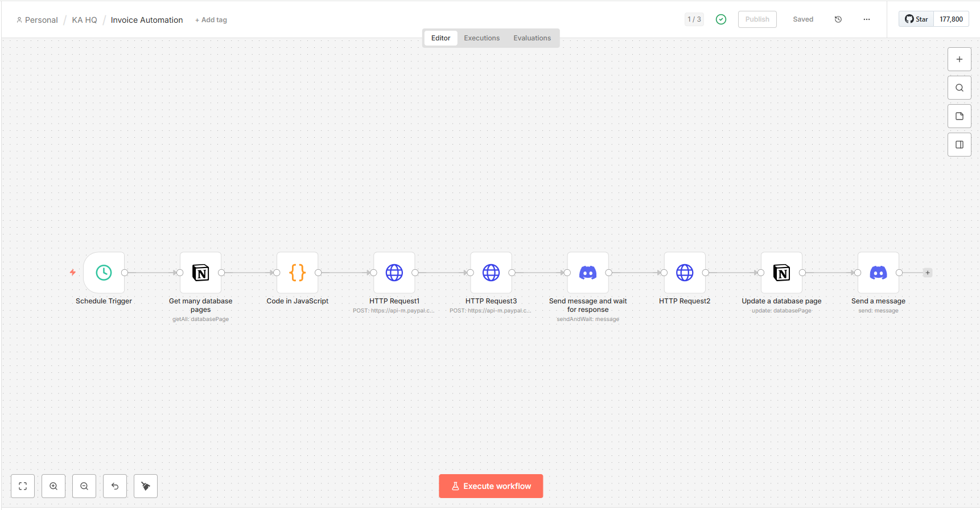Image resolution: width=980 pixels, height=510 pixels.
Task: Click the Update a database page node
Action: coord(781,273)
